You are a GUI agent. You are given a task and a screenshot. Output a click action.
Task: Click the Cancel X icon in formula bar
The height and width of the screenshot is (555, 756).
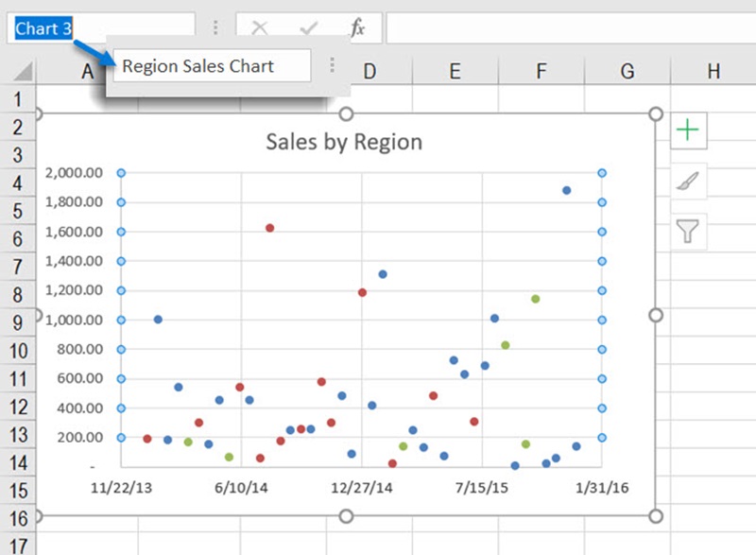[259, 28]
